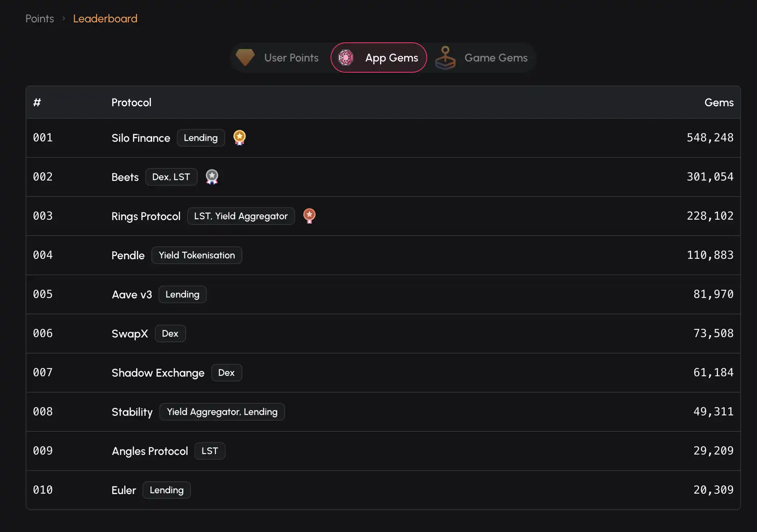Click the Protocol column header
Image resolution: width=757 pixels, height=532 pixels.
pos(131,103)
